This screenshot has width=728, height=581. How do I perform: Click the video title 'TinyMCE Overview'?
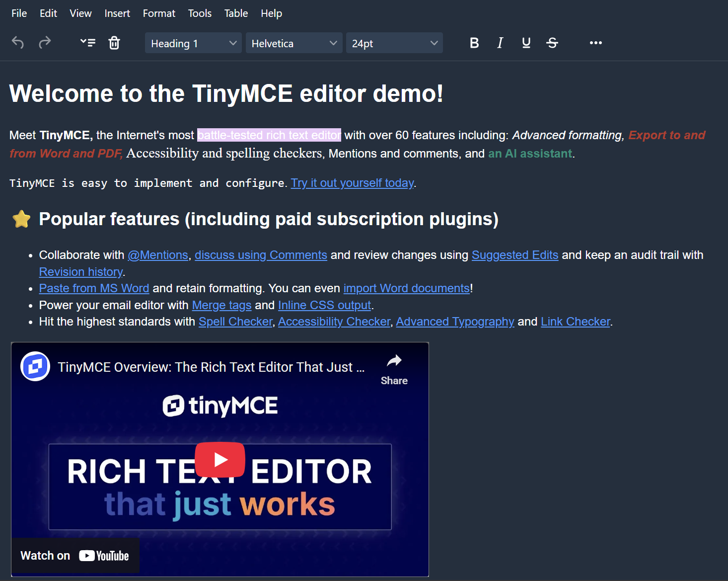tap(211, 367)
